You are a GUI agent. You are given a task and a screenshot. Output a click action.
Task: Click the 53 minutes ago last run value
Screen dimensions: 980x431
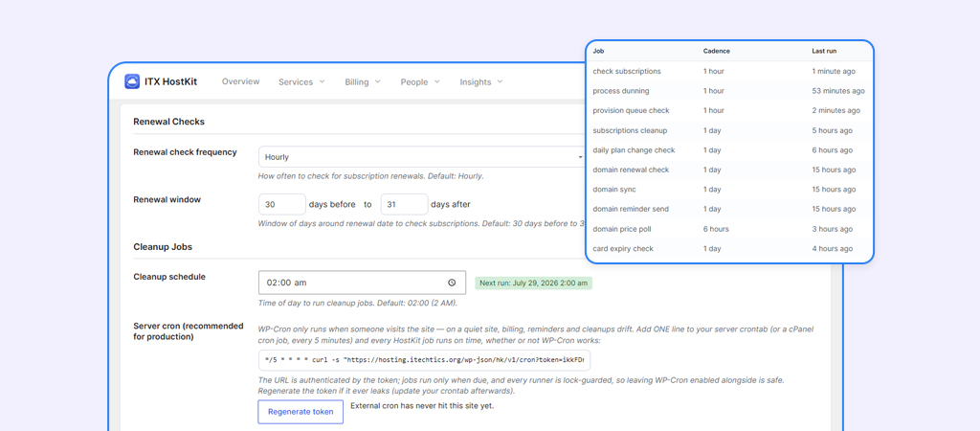838,91
